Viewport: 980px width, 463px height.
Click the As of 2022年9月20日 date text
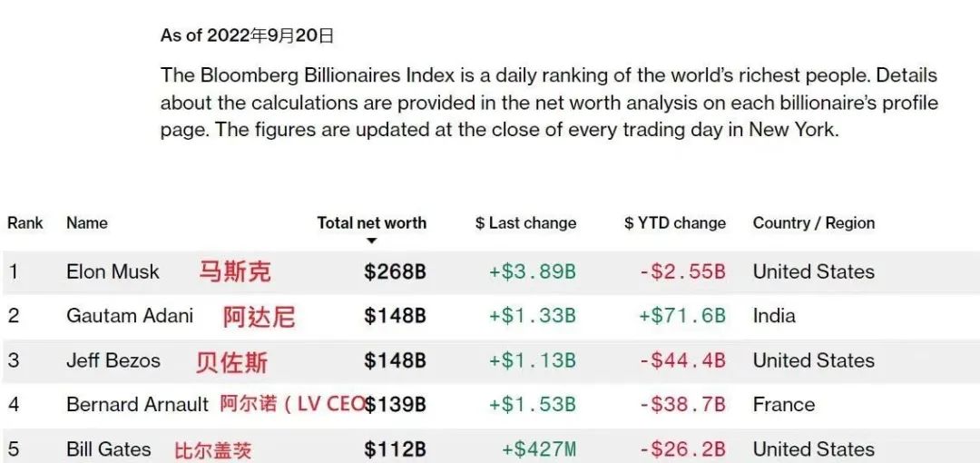[247, 35]
